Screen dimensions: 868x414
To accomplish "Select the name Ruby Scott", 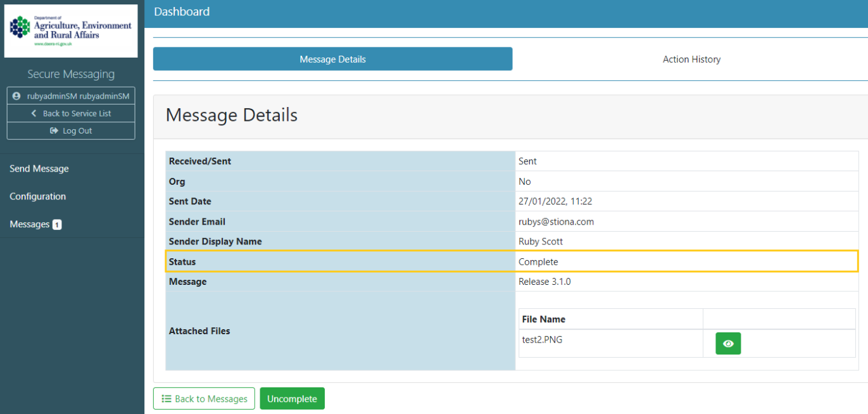I will point(541,241).
